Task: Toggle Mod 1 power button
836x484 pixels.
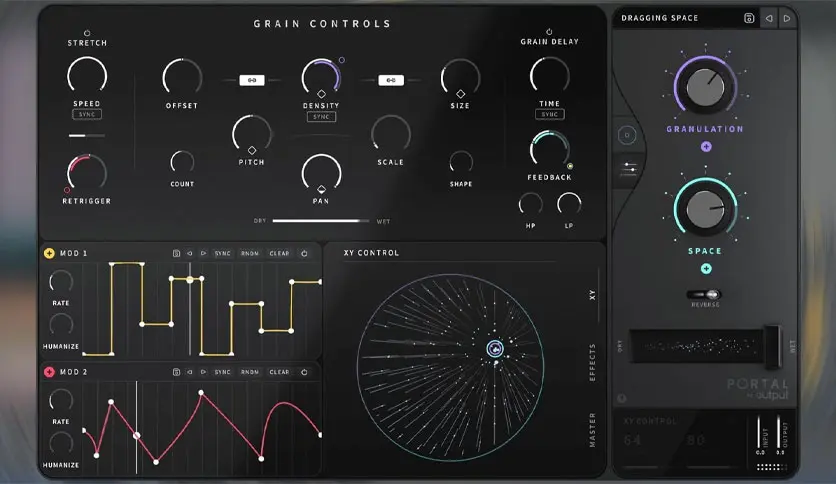Action: coord(304,253)
